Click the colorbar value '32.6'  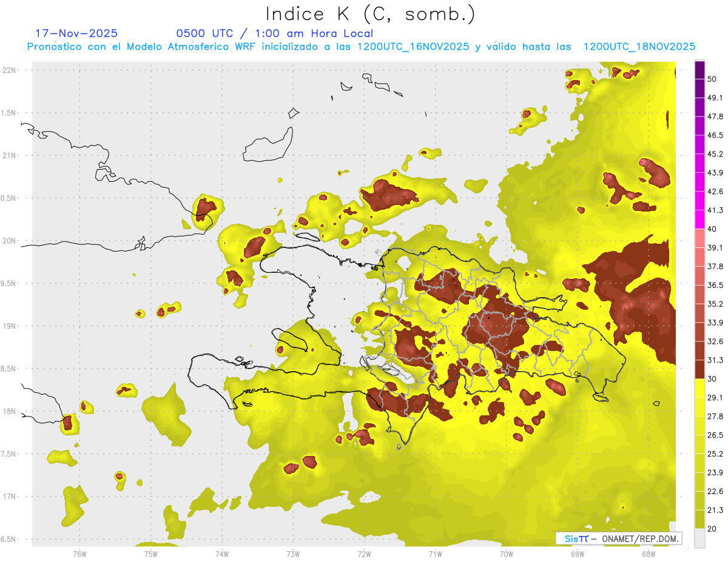(x=715, y=341)
